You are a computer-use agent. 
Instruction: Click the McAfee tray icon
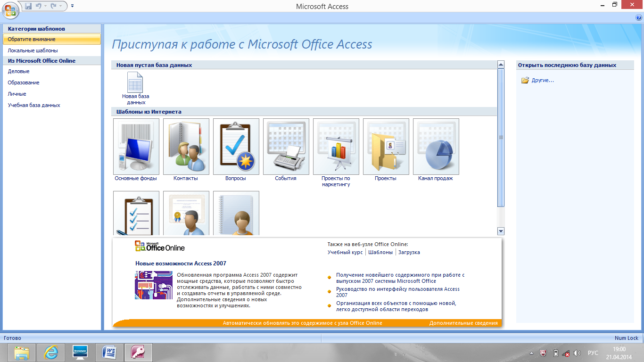543,353
